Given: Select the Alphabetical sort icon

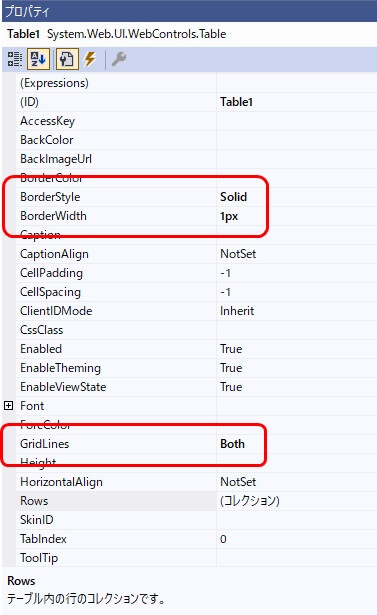Looking at the screenshot, I should pos(38,59).
